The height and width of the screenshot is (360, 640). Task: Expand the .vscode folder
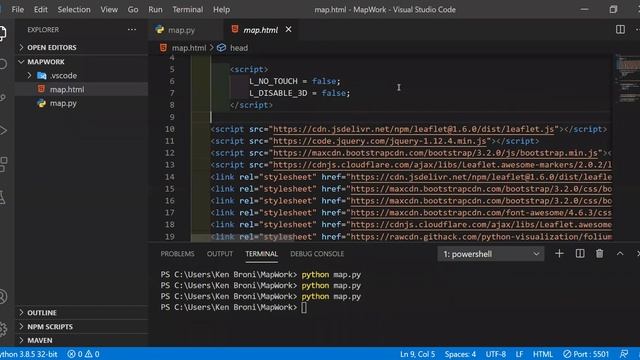click(x=82, y=76)
